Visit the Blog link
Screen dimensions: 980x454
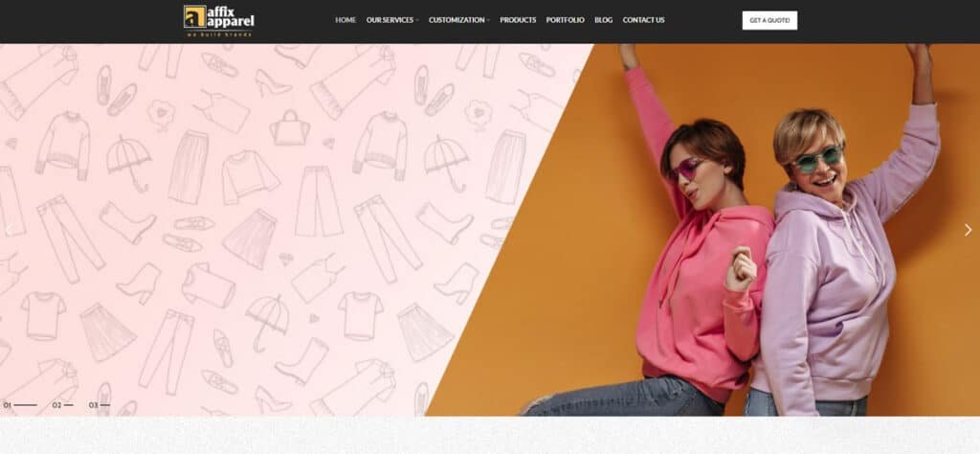click(603, 20)
